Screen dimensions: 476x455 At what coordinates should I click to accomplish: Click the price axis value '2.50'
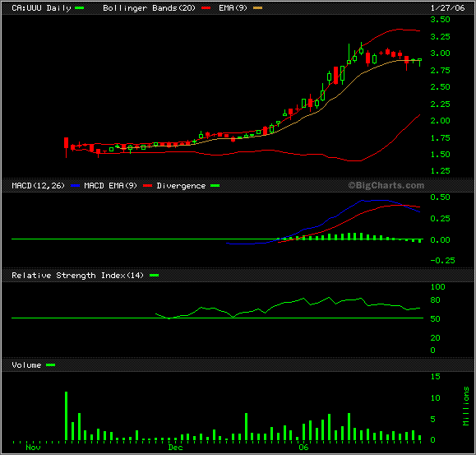click(440, 87)
